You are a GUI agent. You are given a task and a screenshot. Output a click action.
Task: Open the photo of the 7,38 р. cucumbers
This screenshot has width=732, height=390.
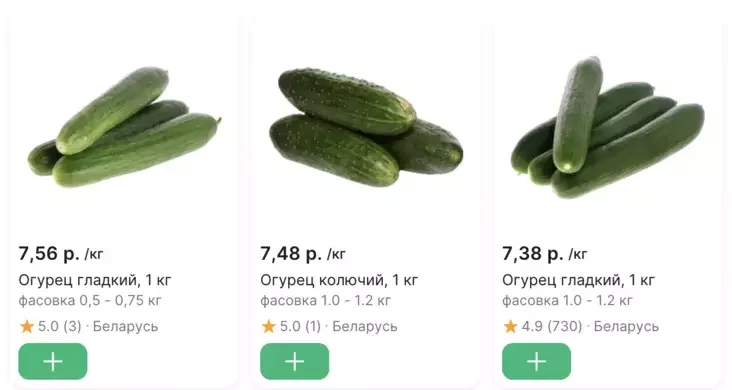(x=607, y=127)
